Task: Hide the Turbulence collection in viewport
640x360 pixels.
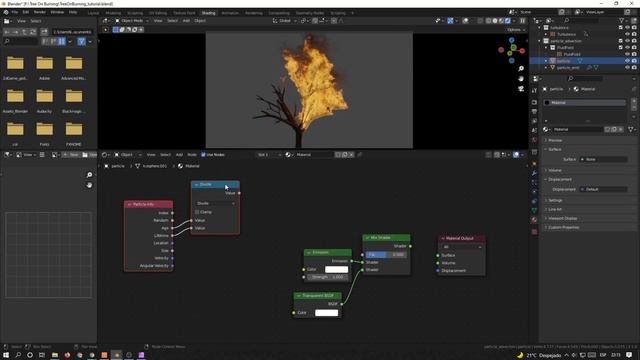Action: (x=627, y=28)
